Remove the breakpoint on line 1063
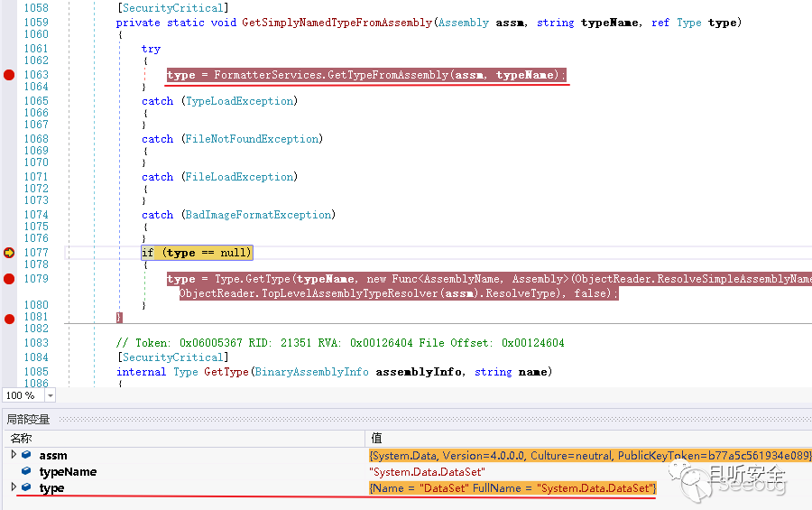 click(x=9, y=75)
